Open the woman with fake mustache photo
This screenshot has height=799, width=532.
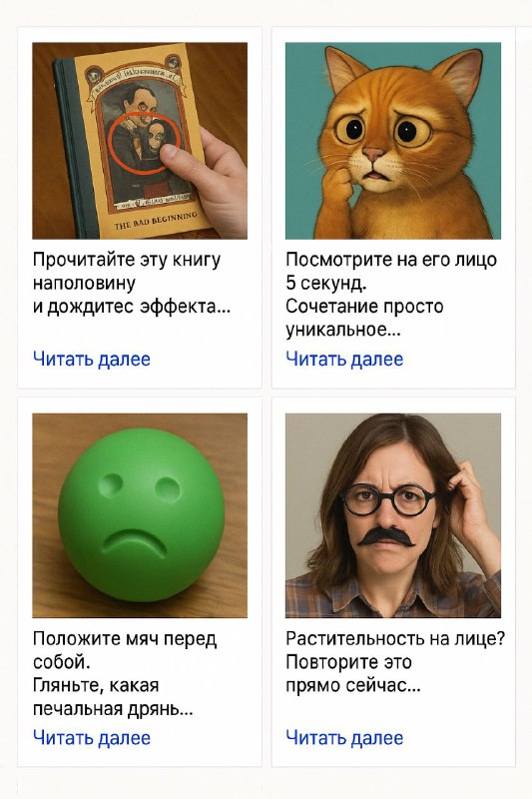393,515
